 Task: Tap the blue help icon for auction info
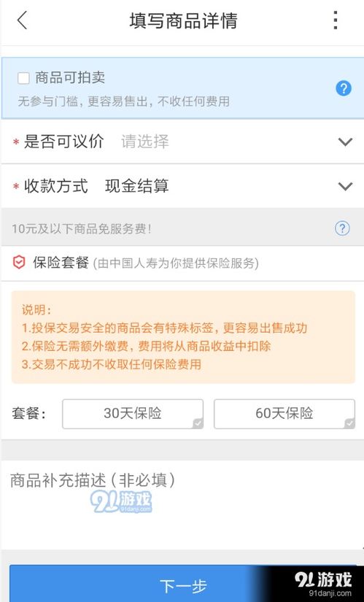tap(344, 89)
